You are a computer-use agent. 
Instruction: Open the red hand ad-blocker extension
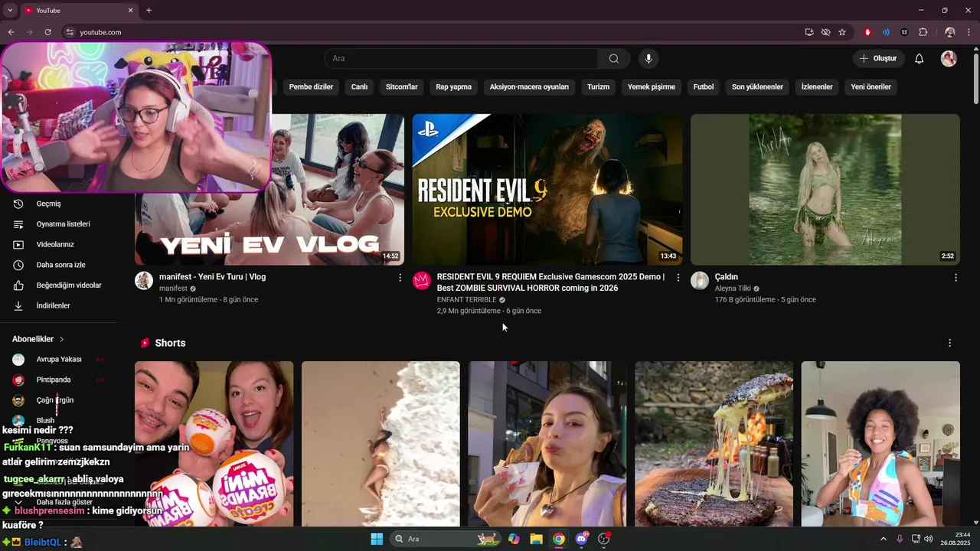[867, 32]
